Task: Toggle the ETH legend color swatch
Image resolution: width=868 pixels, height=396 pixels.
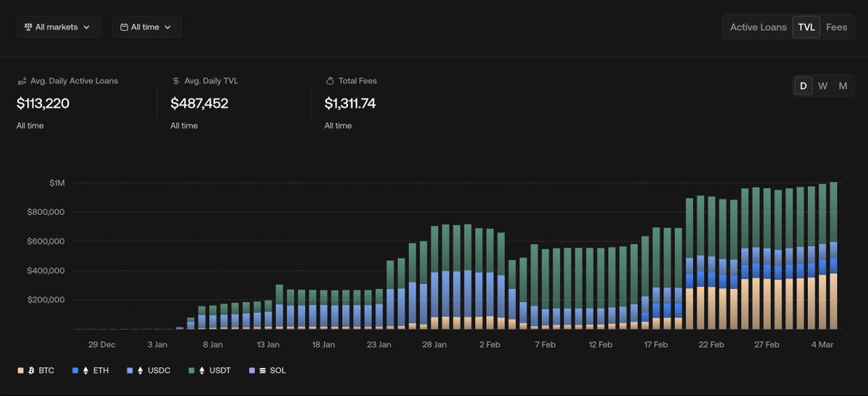Action: 75,370
